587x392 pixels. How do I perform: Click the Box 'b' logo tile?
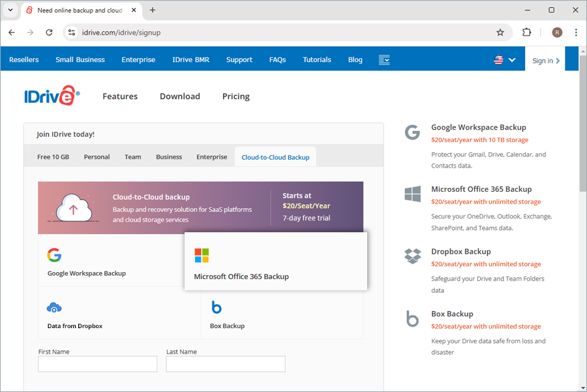point(217,307)
